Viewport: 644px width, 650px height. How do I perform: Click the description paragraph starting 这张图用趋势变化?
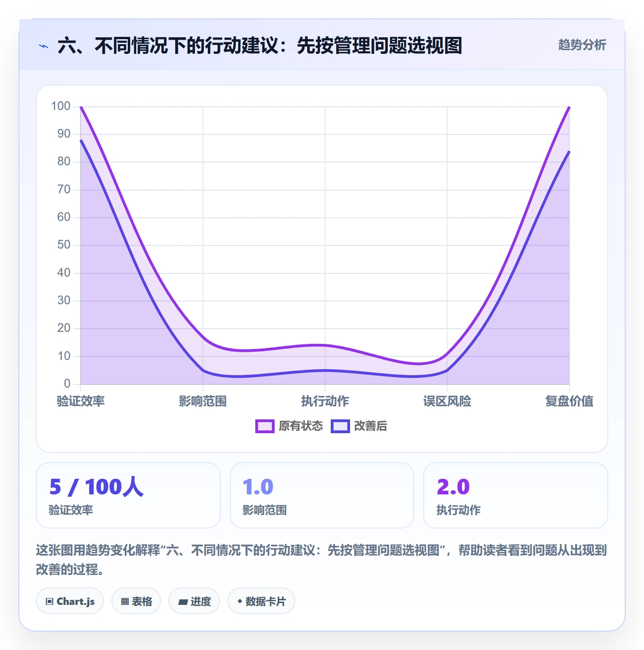tap(322, 560)
